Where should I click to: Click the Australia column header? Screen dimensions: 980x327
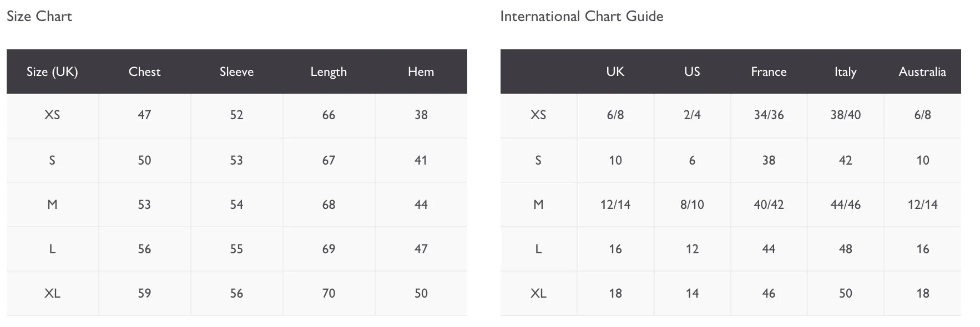tap(922, 71)
